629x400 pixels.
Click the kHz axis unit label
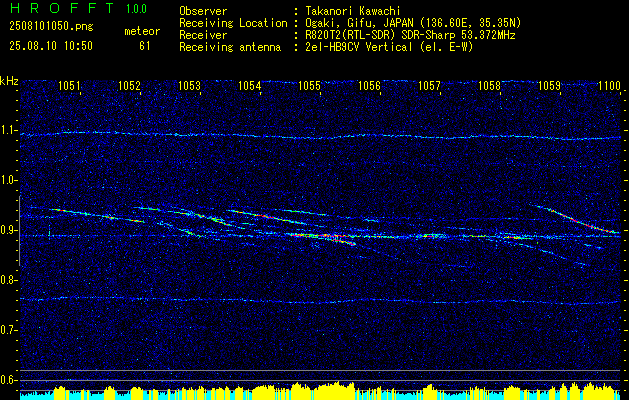point(9,81)
